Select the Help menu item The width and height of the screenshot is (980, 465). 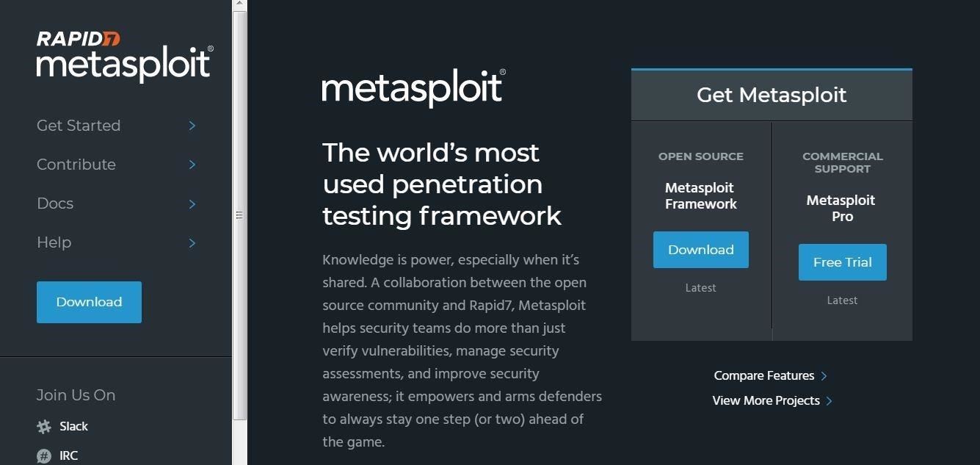click(x=54, y=242)
